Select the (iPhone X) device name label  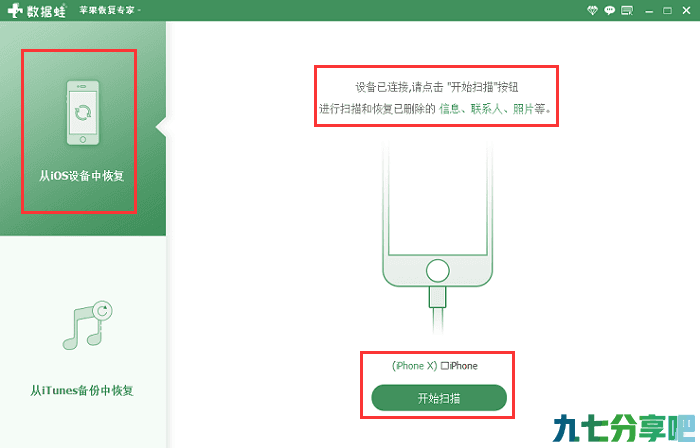(414, 366)
